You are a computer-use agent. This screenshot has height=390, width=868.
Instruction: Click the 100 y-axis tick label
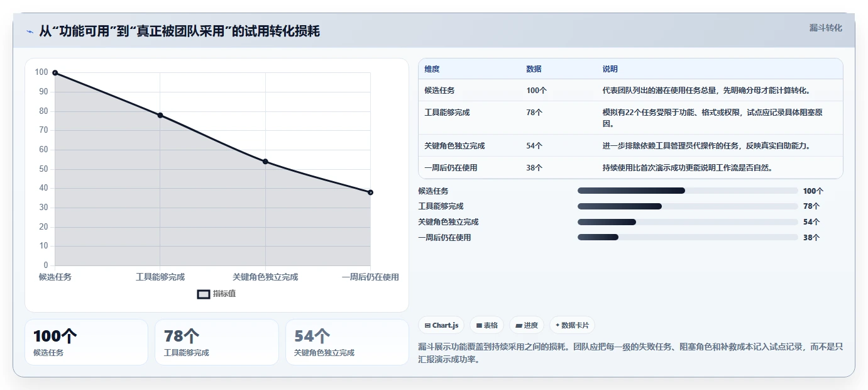41,72
